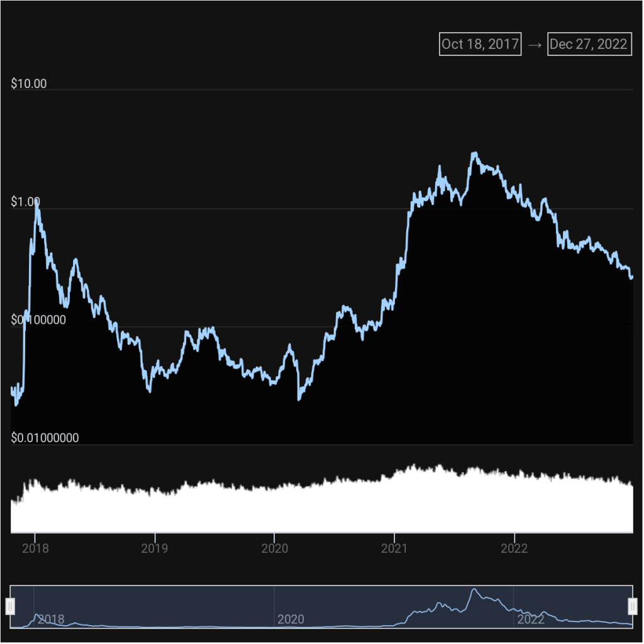The height and width of the screenshot is (644, 644).
Task: Click the tallest peak in the navigator mini-chart
Action: (474, 590)
